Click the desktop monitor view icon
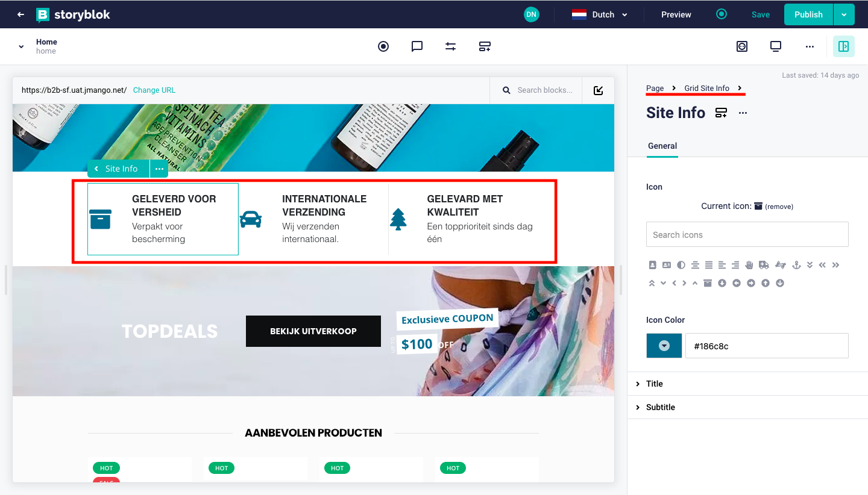The image size is (868, 495). [776, 46]
